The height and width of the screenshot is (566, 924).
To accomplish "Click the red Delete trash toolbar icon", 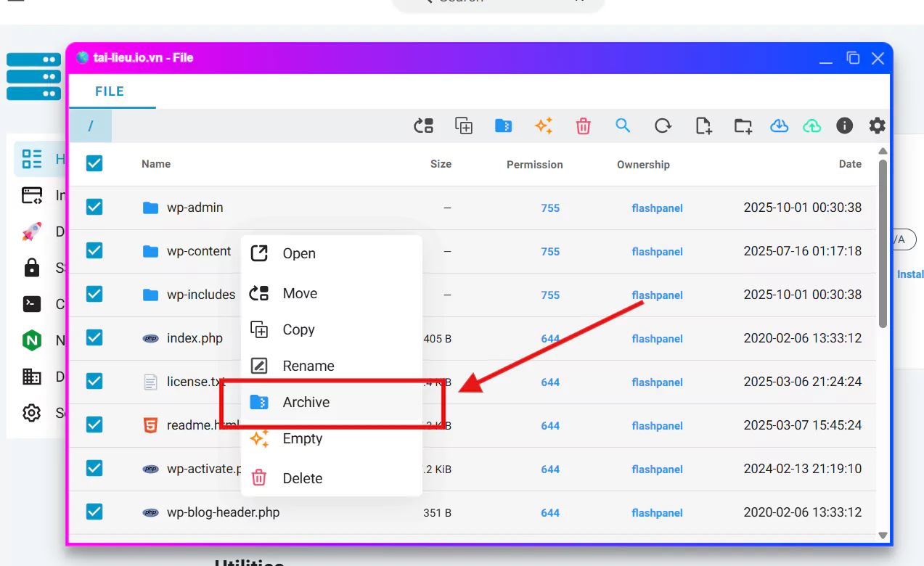I will coord(584,126).
